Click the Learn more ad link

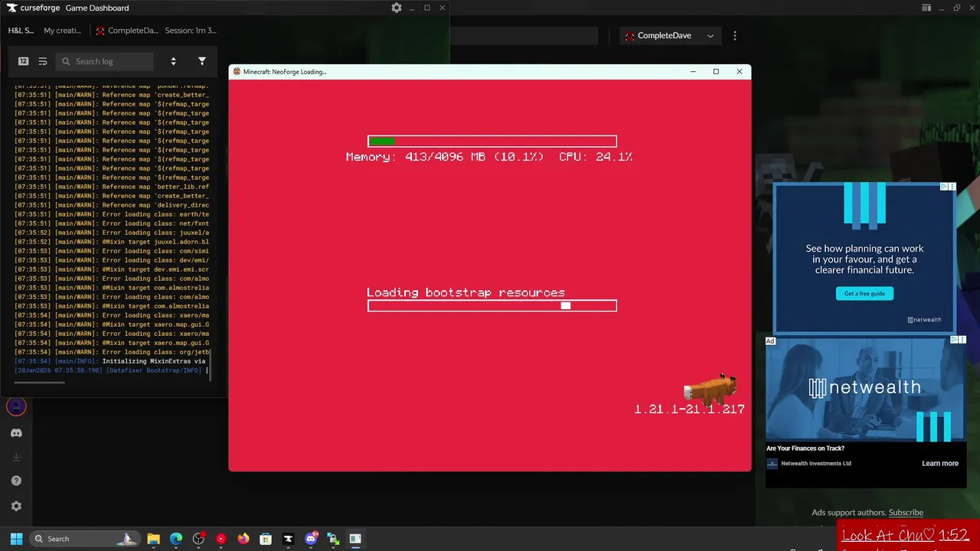pyautogui.click(x=939, y=463)
